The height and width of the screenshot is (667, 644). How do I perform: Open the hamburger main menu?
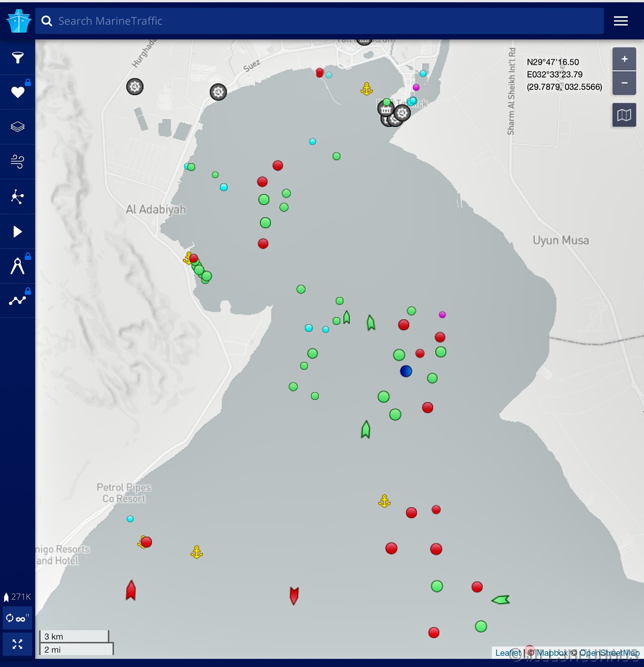click(621, 21)
